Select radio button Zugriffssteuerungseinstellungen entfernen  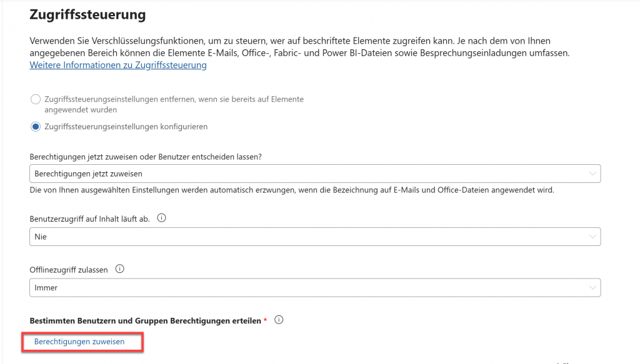(36, 100)
